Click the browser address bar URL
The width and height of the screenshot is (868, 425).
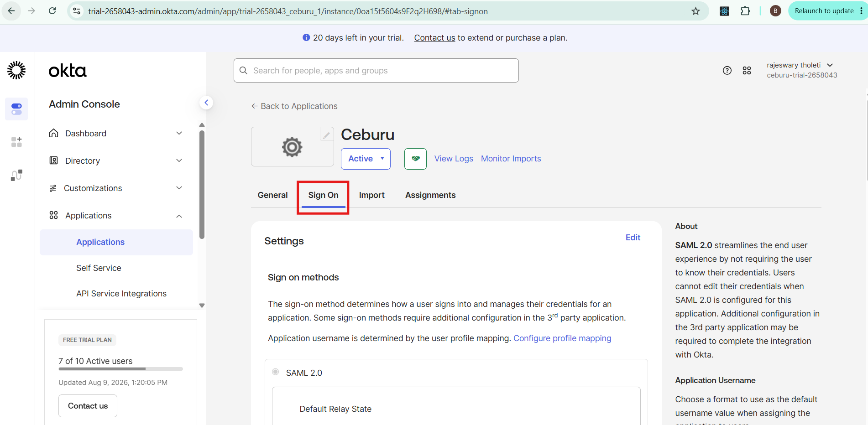click(288, 11)
